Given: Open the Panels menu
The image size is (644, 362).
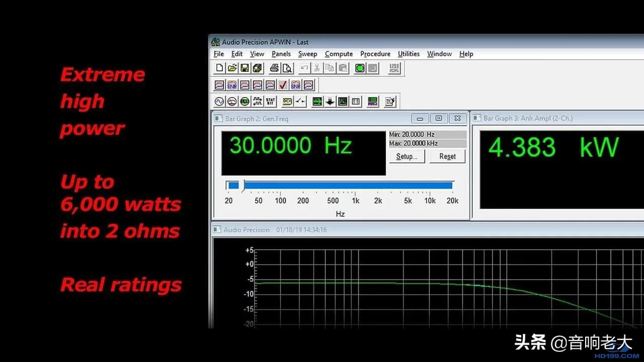Looking at the screenshot, I should tap(281, 54).
